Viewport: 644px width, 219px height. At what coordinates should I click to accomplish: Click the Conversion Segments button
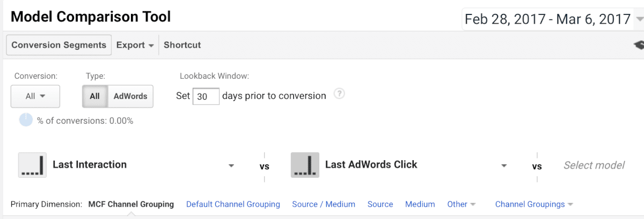click(59, 45)
